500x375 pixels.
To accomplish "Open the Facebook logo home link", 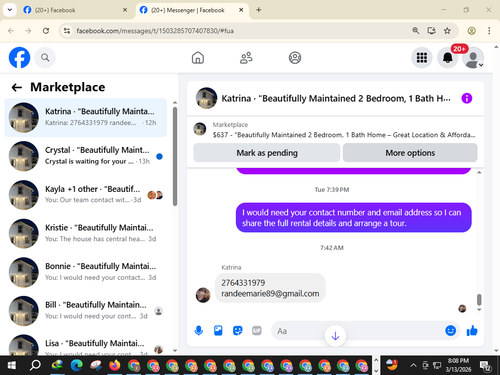I will point(19,58).
